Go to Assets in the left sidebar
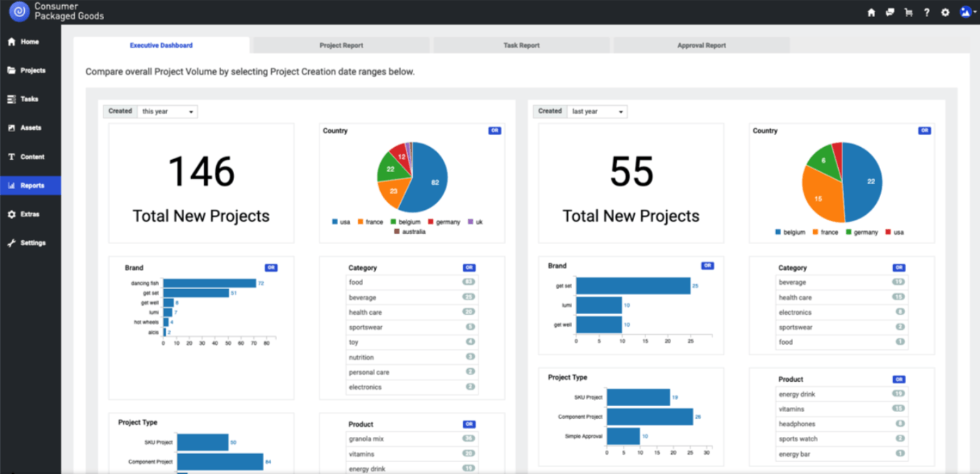The height and width of the screenshot is (474, 980). pyautogui.click(x=31, y=128)
